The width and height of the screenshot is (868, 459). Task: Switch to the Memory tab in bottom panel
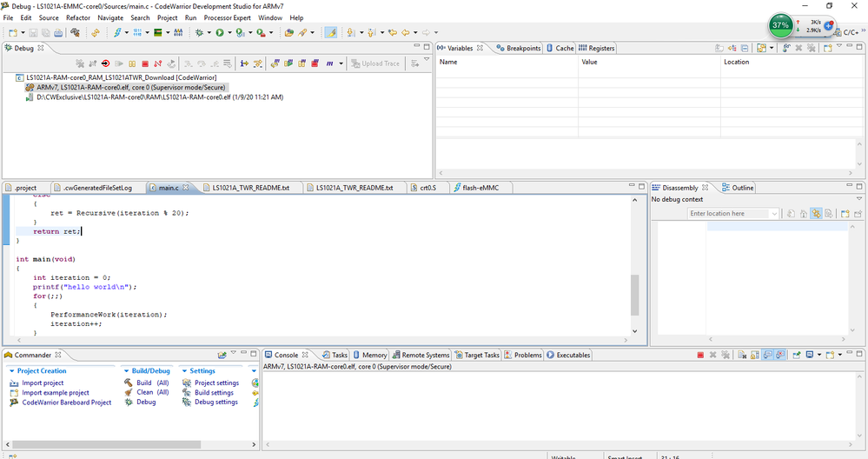pyautogui.click(x=370, y=355)
